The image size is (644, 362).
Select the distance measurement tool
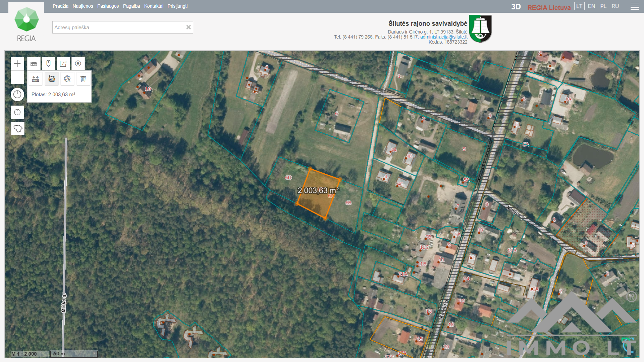tap(36, 79)
